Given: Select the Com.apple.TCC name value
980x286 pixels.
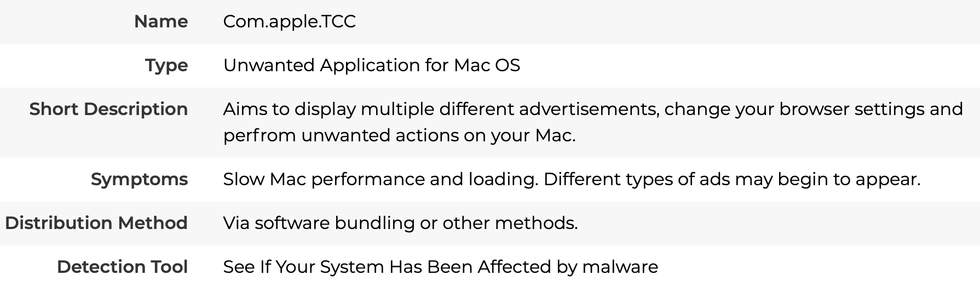Looking at the screenshot, I should [289, 22].
